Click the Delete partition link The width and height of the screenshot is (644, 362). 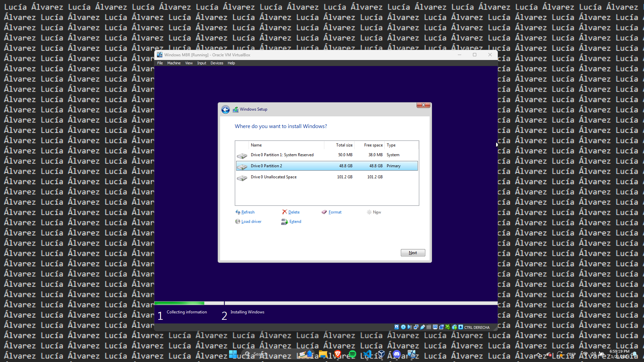[294, 212]
